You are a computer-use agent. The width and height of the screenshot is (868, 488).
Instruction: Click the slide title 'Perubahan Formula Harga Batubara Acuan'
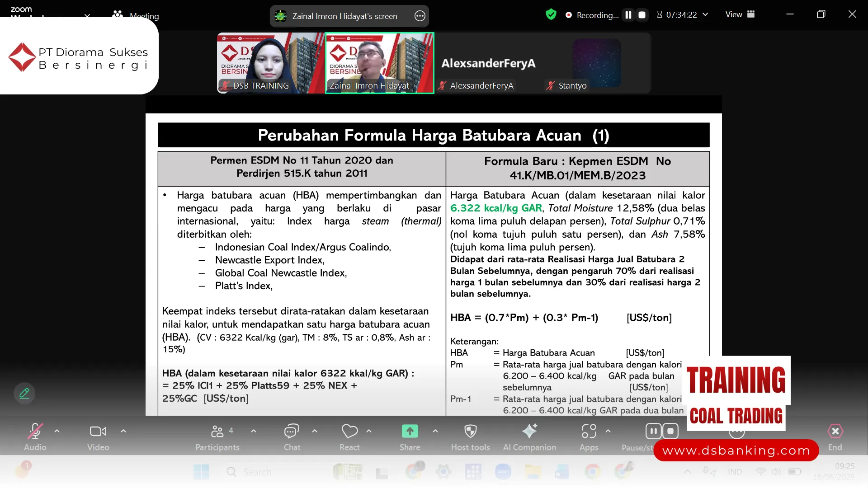click(419, 135)
